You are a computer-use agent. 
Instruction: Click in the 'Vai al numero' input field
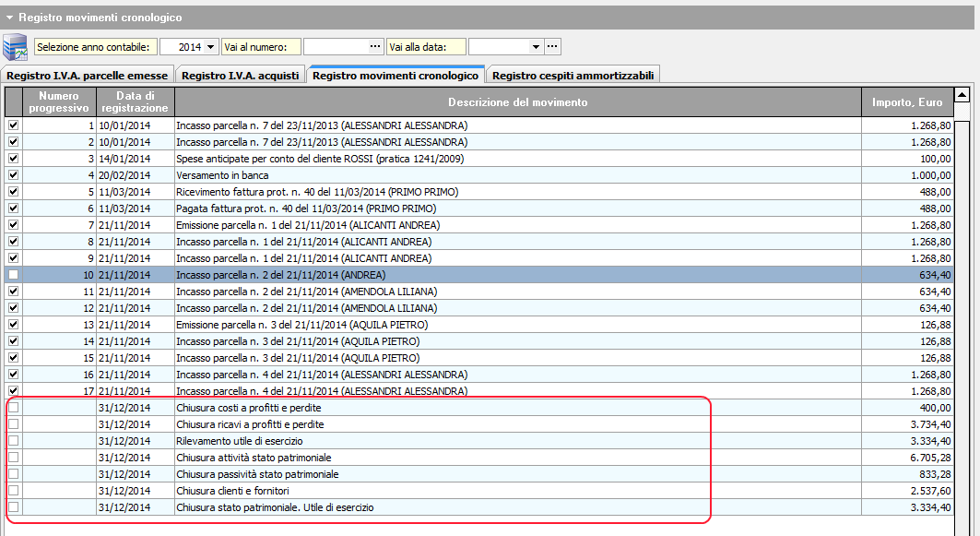pyautogui.click(x=334, y=47)
